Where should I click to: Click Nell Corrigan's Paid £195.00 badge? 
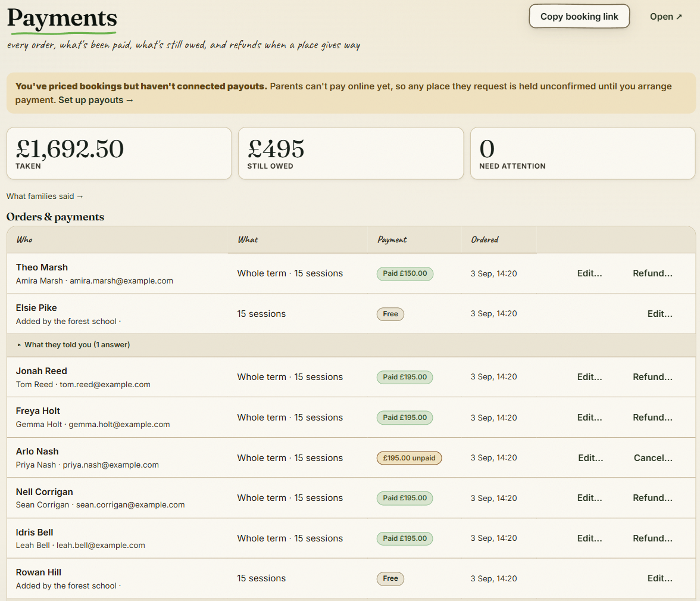(x=405, y=498)
